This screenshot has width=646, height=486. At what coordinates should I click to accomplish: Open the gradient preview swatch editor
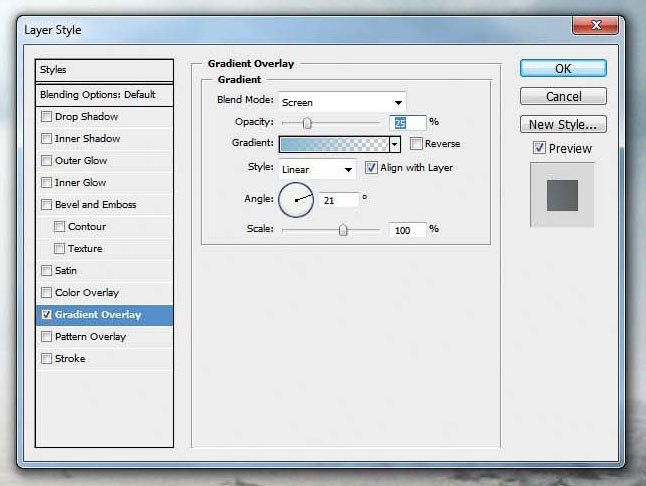point(334,144)
